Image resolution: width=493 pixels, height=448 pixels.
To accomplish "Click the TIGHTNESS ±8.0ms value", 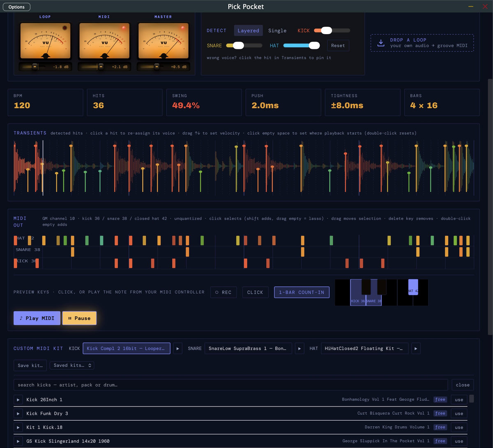I will 347,106.
